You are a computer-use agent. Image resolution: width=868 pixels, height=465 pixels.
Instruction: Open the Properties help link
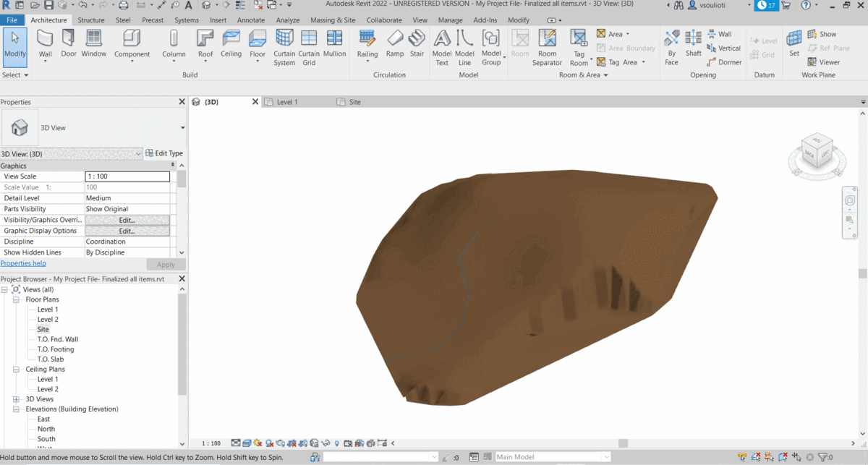23,263
